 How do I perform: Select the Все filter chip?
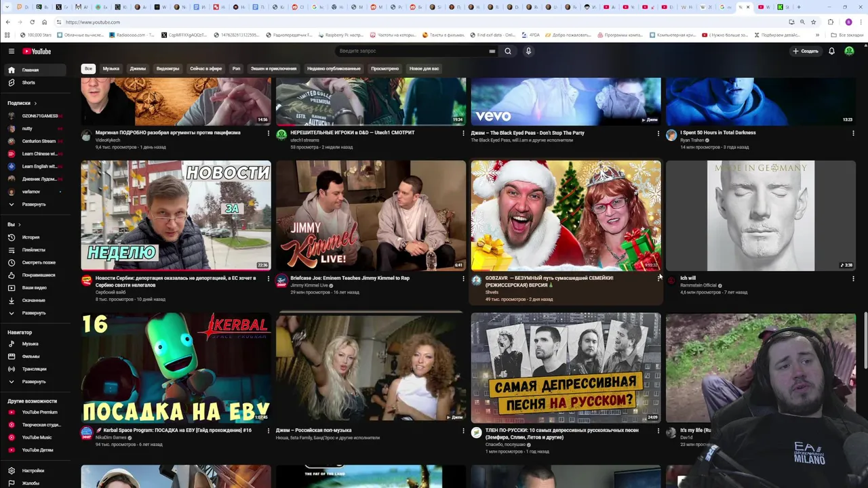(88, 68)
